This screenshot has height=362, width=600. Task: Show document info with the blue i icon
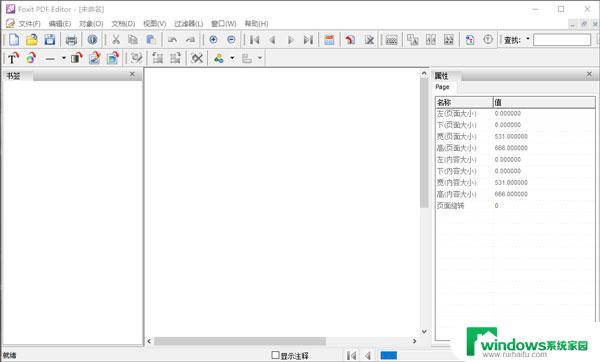point(92,39)
